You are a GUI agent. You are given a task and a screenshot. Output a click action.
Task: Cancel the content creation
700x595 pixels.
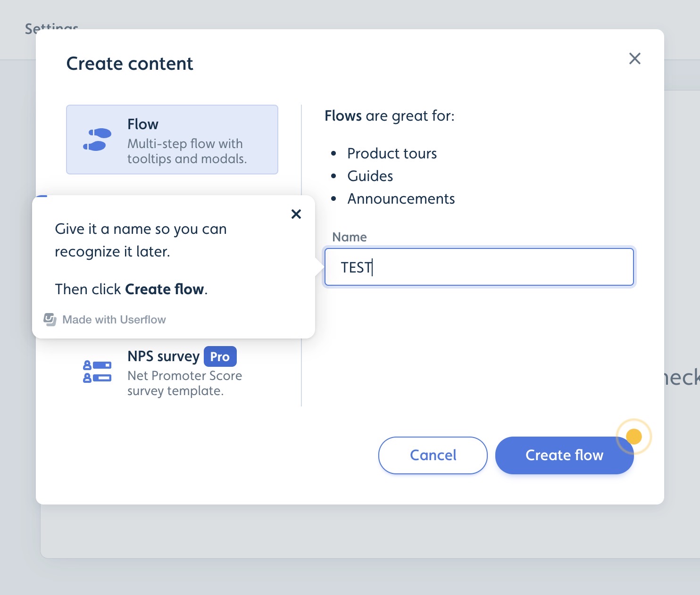tap(433, 455)
